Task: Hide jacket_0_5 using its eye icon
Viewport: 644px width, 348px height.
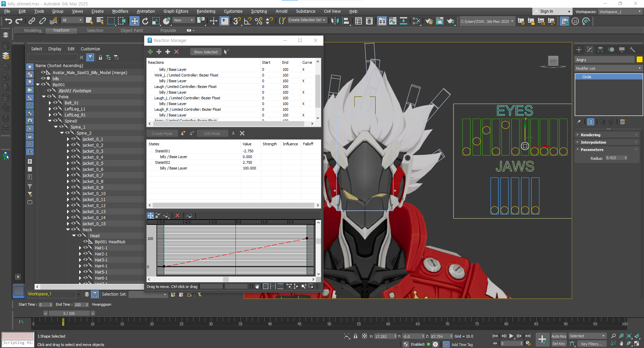Action: 73,163
